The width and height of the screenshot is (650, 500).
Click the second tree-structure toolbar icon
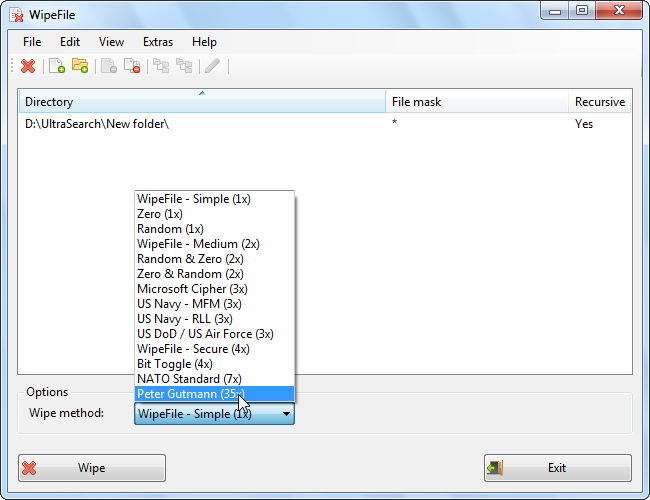point(184,66)
